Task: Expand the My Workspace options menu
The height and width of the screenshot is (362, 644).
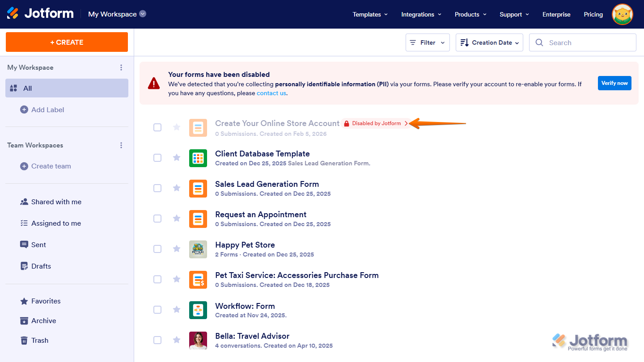Action: click(121, 67)
